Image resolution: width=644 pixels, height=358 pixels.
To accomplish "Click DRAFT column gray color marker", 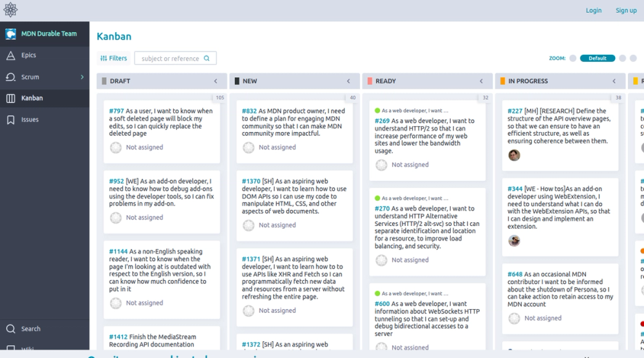I will click(x=104, y=81).
